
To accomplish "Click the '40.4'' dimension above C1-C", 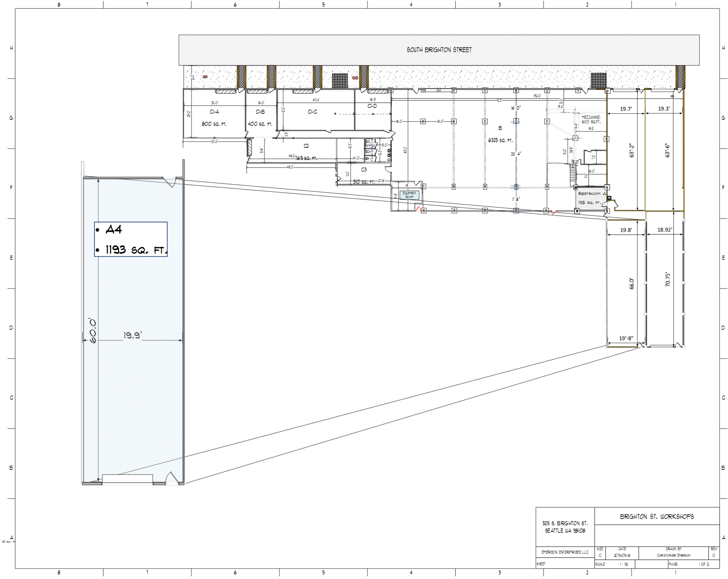I will [316, 100].
